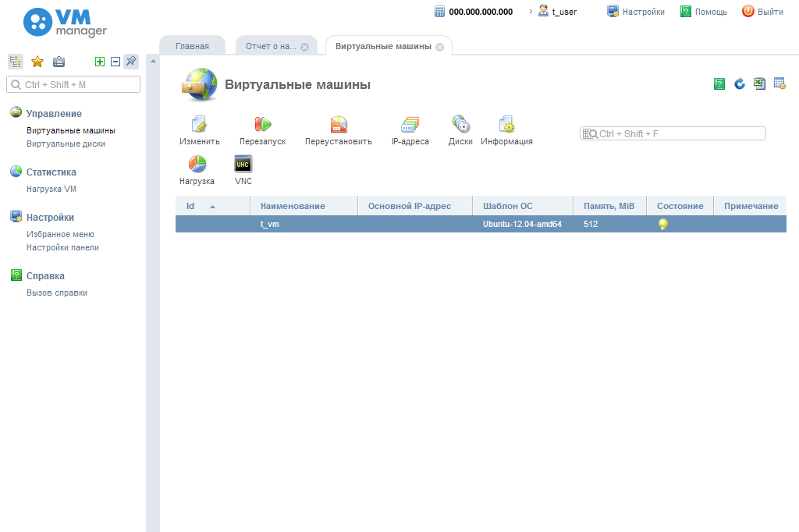Click the 512 memory value cell
The image size is (799, 532).
click(x=609, y=224)
